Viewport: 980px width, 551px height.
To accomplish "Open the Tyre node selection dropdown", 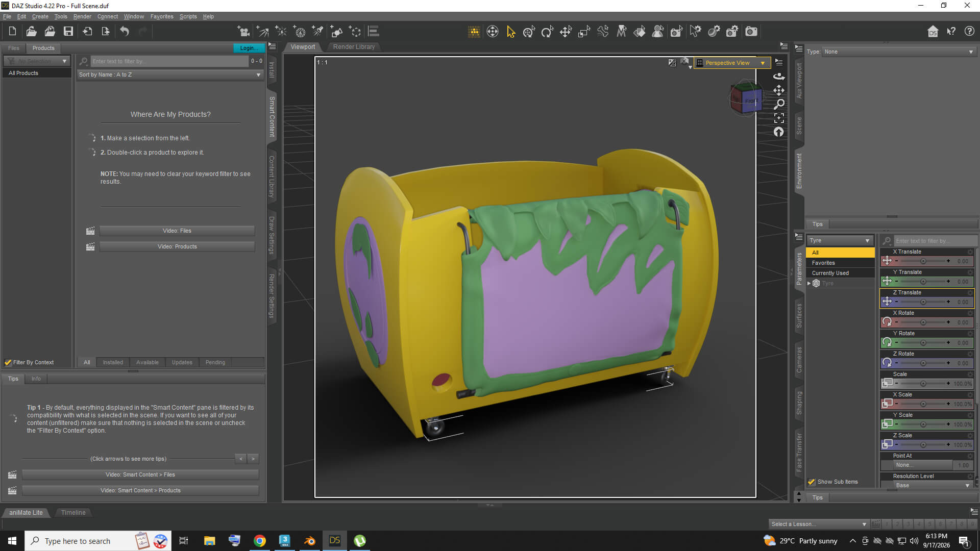I will pos(840,240).
